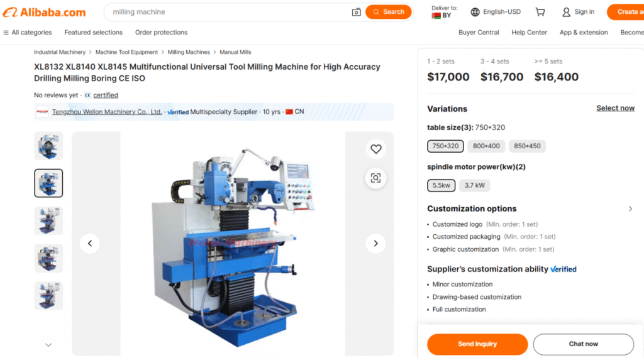The image size is (644, 358).
Task: Select the 850*450 table size option
Action: pos(528,146)
